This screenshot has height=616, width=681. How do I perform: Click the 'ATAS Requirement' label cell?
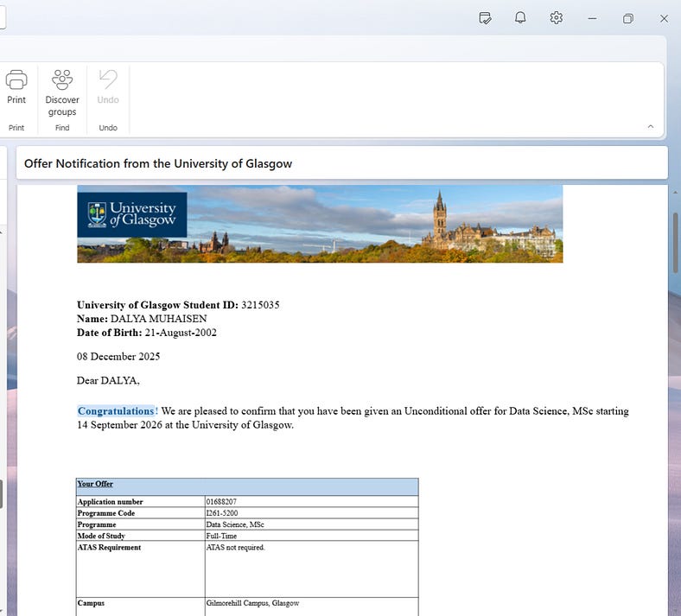pos(140,569)
